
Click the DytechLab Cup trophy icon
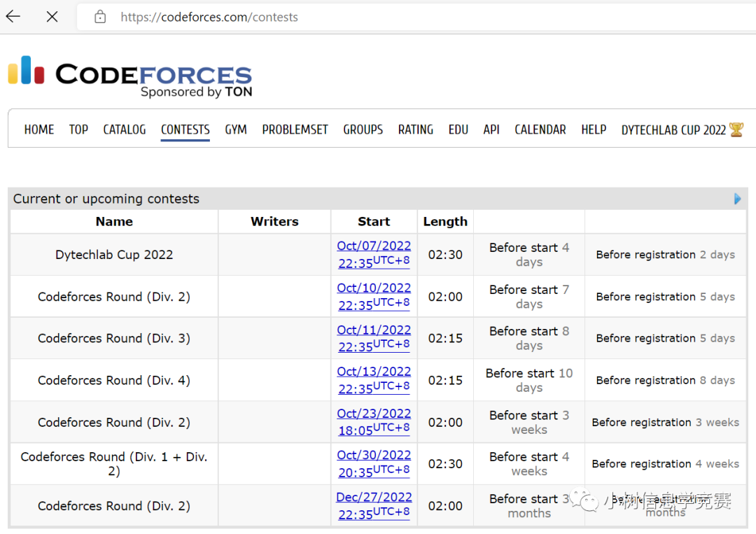click(x=736, y=129)
